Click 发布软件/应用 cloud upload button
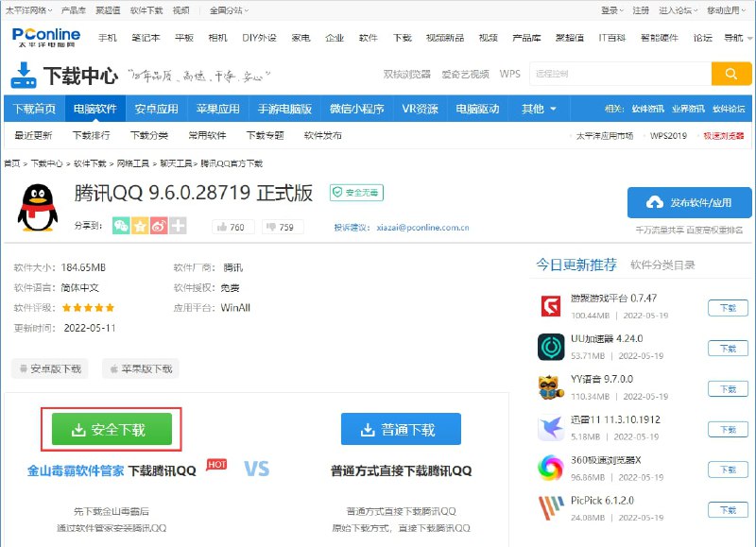Viewport: 756px width, 547px height. click(x=689, y=203)
